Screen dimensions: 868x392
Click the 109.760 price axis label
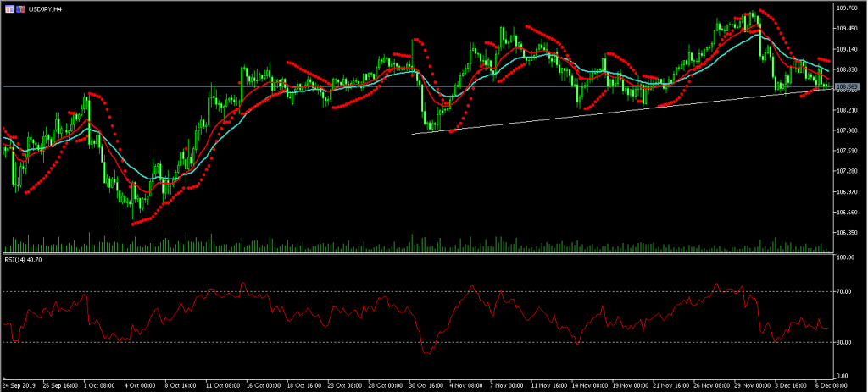click(x=849, y=8)
